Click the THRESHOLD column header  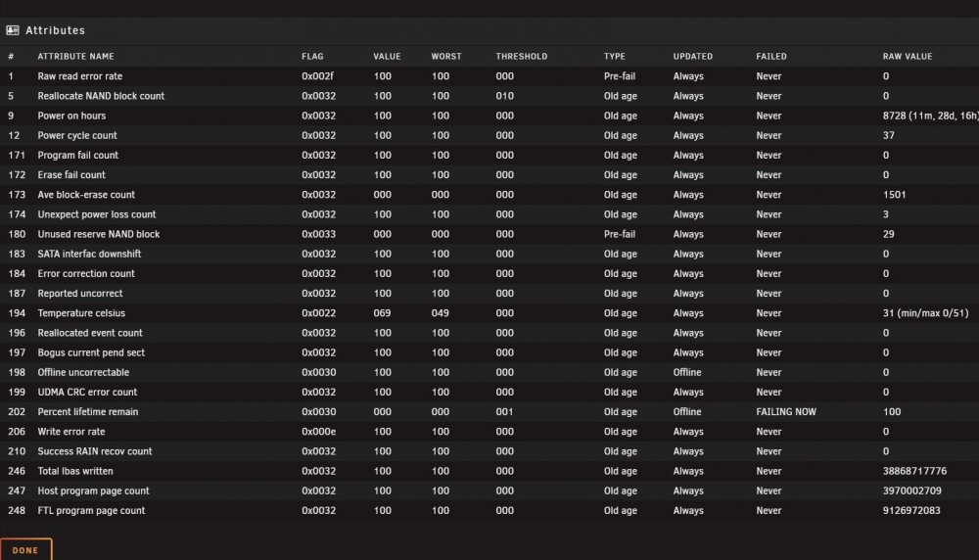[x=522, y=56]
